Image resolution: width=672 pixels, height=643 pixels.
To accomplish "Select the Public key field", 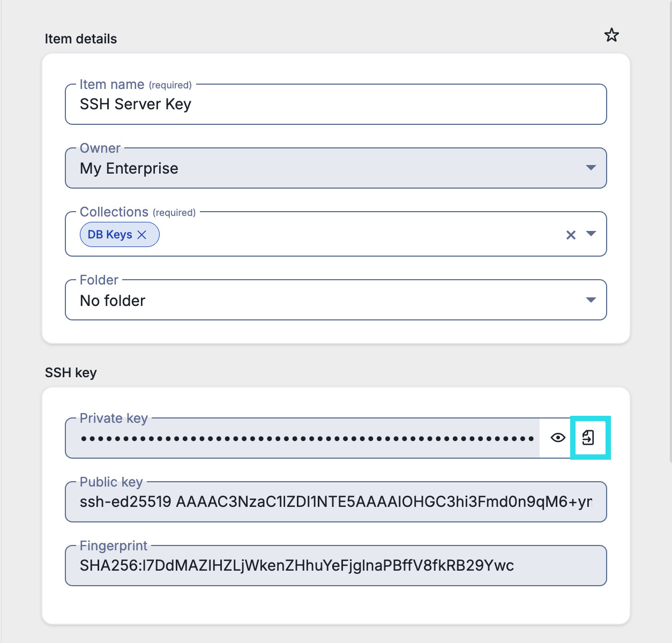I will point(335,502).
